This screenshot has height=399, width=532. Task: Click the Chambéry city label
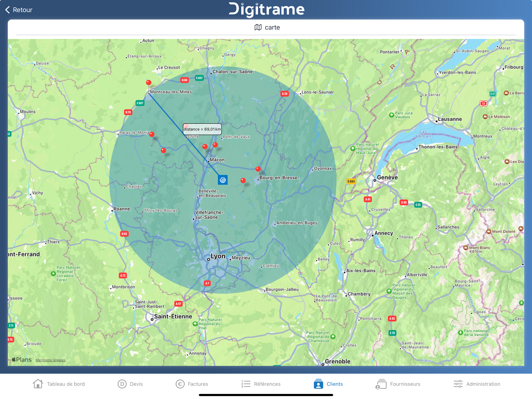tap(359, 294)
